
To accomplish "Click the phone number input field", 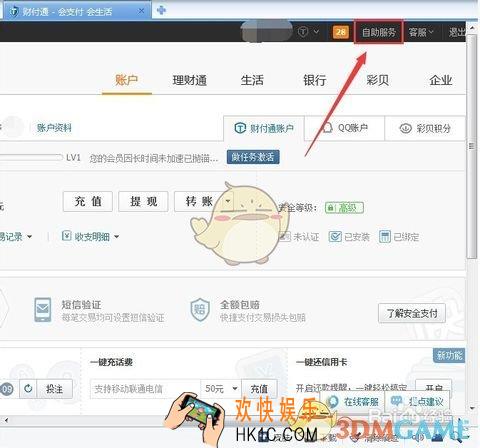I will 145,389.
